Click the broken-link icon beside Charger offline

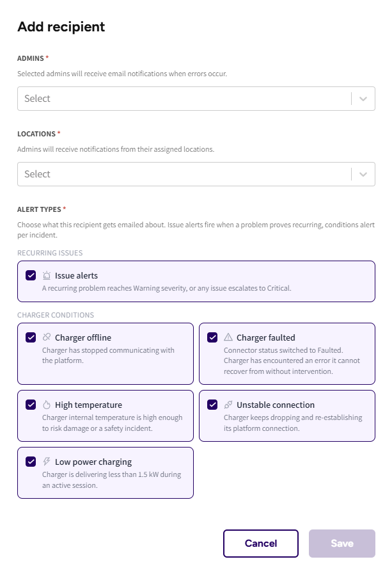click(46, 337)
